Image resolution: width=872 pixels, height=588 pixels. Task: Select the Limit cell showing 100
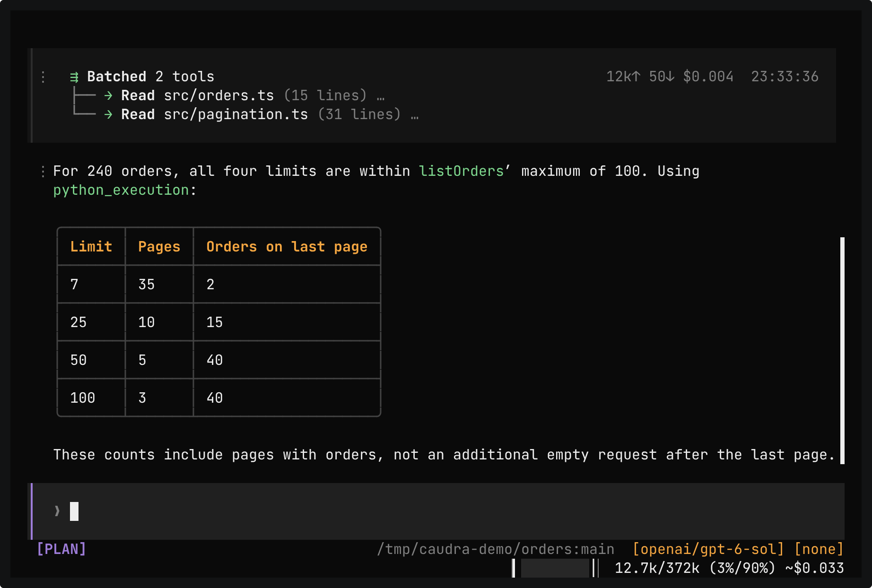click(91, 398)
